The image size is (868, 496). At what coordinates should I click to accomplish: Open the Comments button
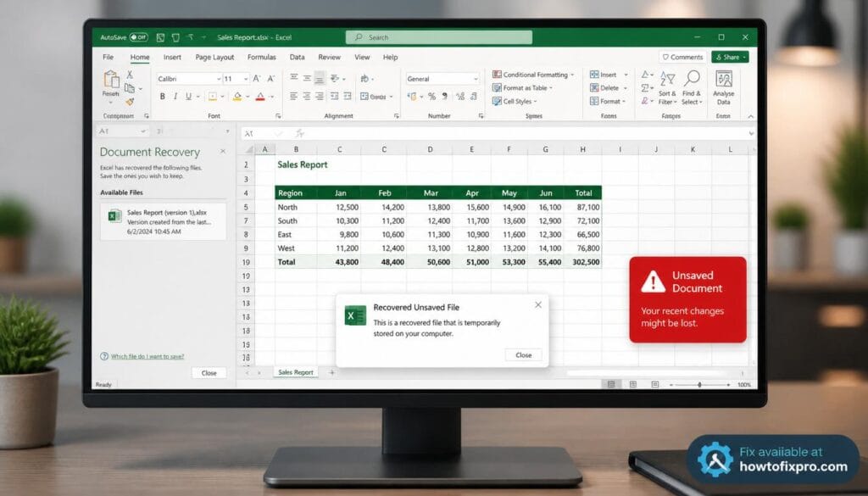pos(682,57)
